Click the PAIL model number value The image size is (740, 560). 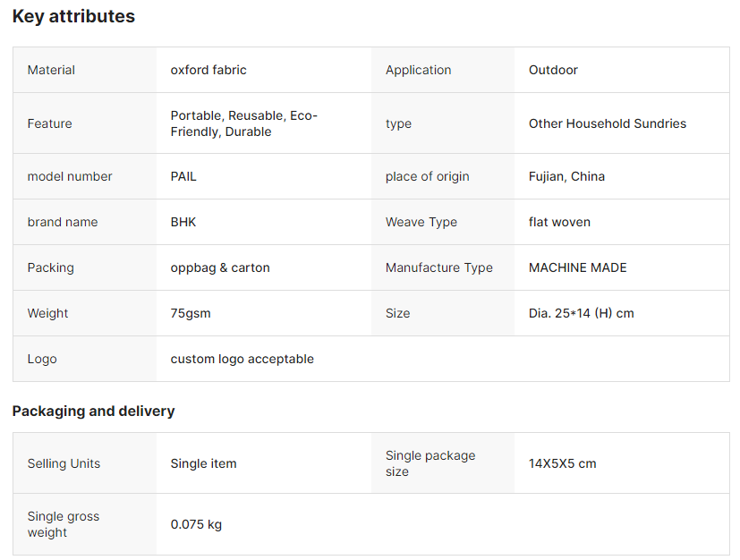(183, 176)
